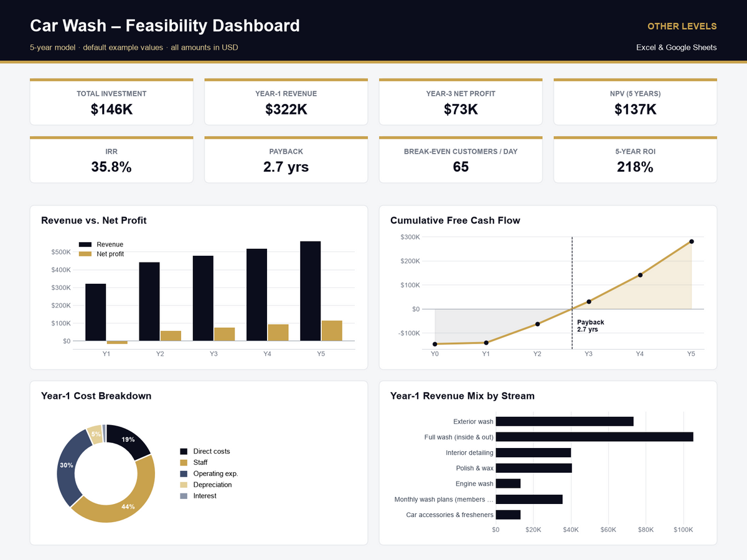This screenshot has width=747, height=560.
Task: Click the 5-Year ROI 218% value
Action: [x=635, y=167]
